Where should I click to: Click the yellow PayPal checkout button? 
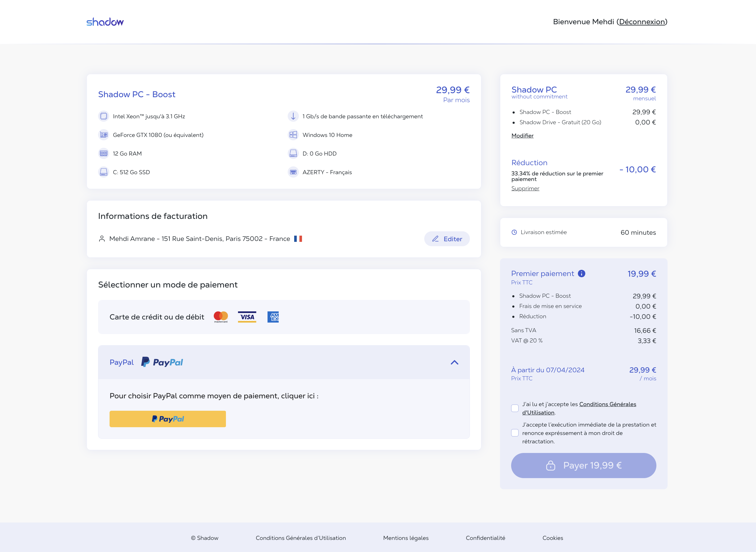tap(168, 419)
